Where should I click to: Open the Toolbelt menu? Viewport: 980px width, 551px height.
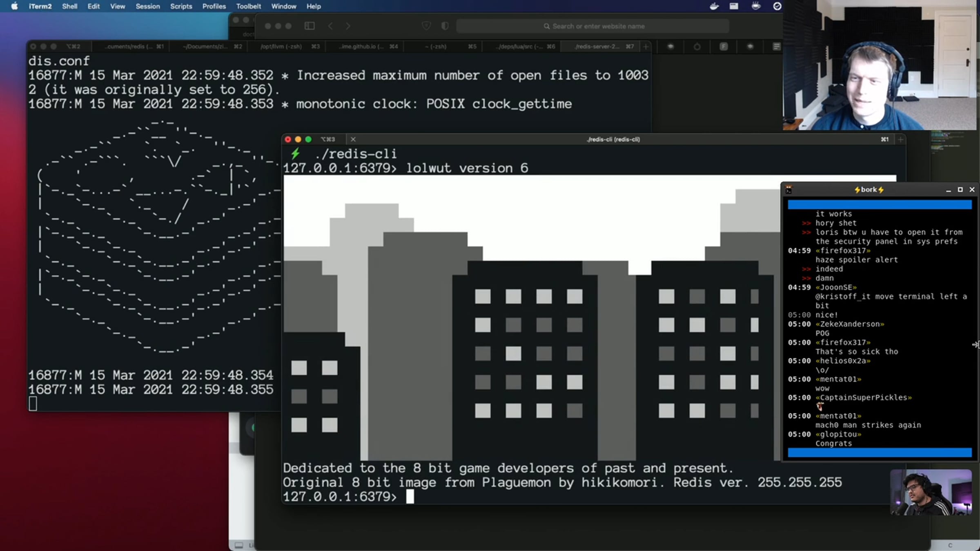[x=248, y=6]
